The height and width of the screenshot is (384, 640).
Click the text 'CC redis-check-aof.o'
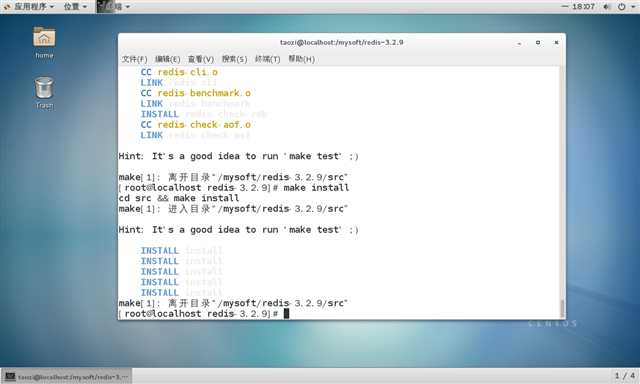coord(196,125)
